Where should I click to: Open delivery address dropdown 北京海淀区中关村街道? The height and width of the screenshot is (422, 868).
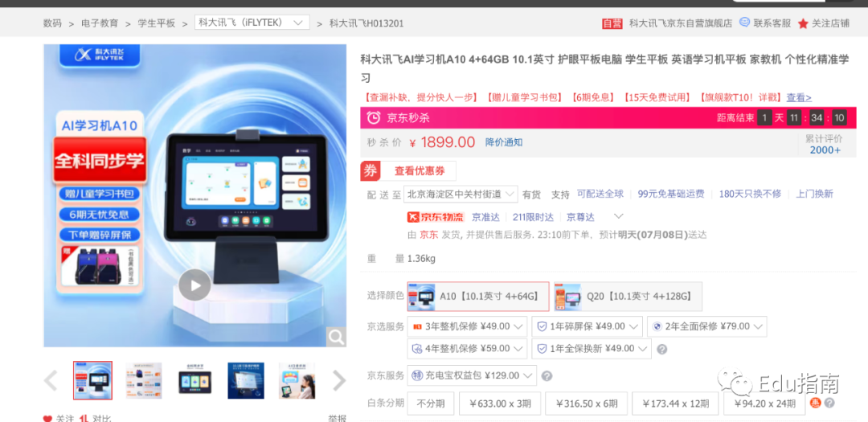tap(461, 194)
